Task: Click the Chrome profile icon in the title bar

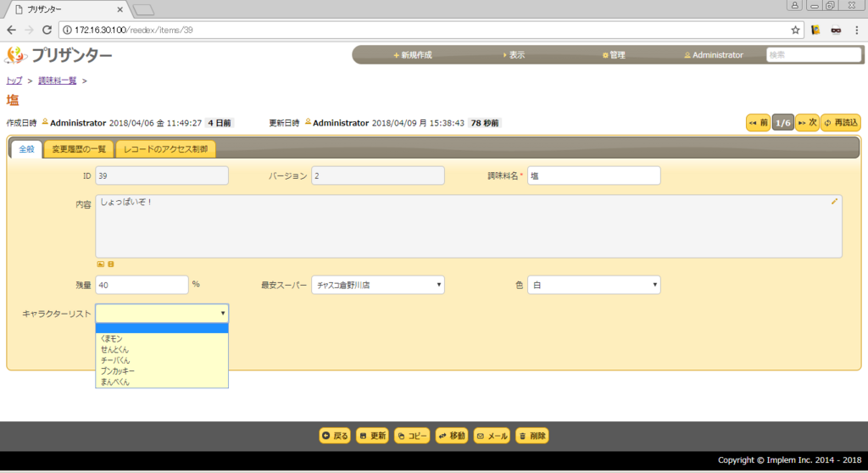Action: tap(794, 6)
